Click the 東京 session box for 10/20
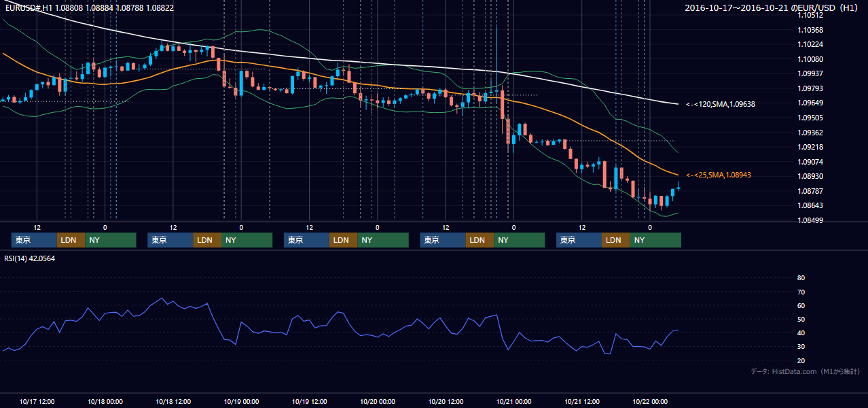Image resolution: width=868 pixels, height=408 pixels. 443,240
